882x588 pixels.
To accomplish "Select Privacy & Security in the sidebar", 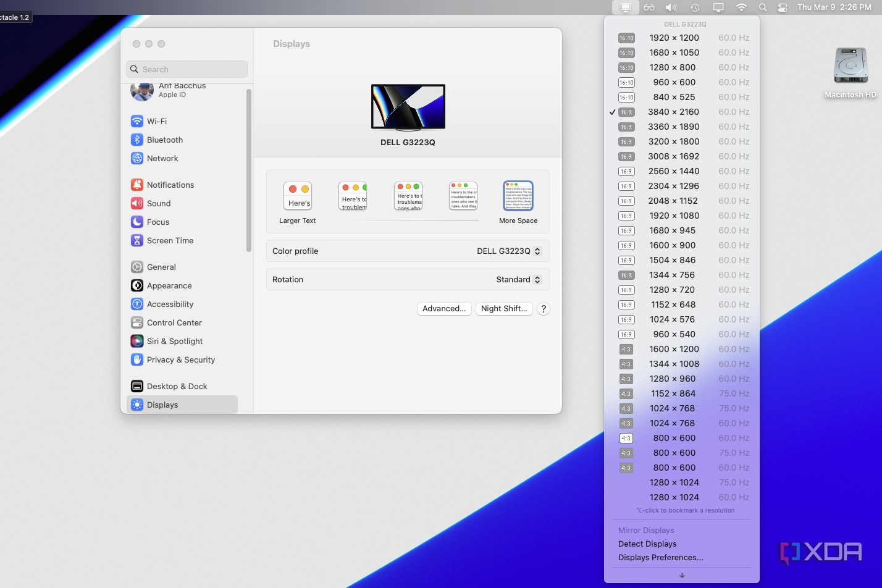I will [x=180, y=359].
